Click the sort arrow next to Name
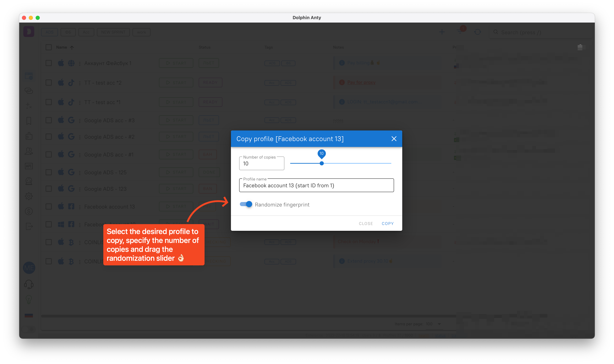This screenshot has height=364, width=614. click(x=72, y=48)
